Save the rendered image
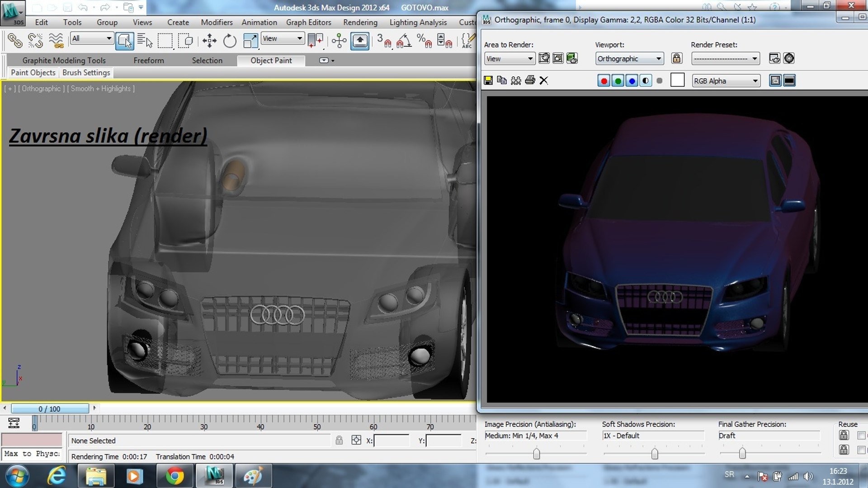 (x=488, y=81)
